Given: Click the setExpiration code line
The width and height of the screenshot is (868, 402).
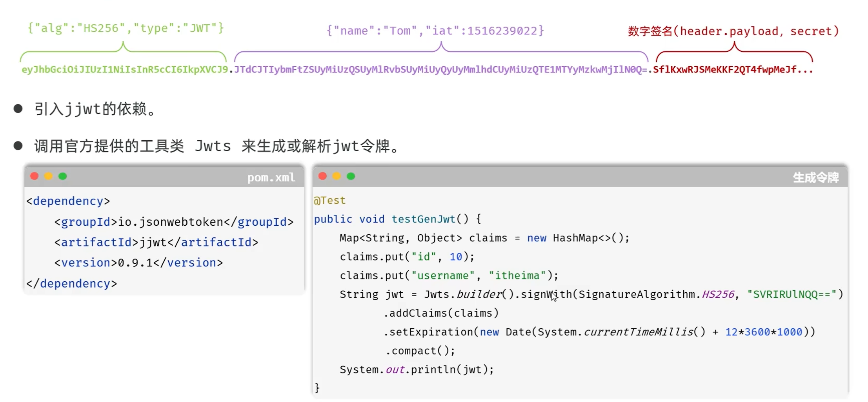Looking at the screenshot, I should 599,332.
